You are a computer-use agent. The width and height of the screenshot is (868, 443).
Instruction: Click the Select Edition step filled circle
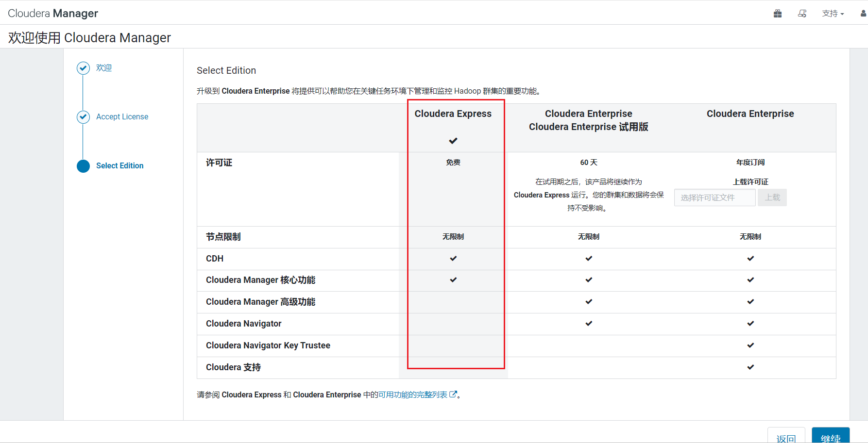click(x=83, y=166)
